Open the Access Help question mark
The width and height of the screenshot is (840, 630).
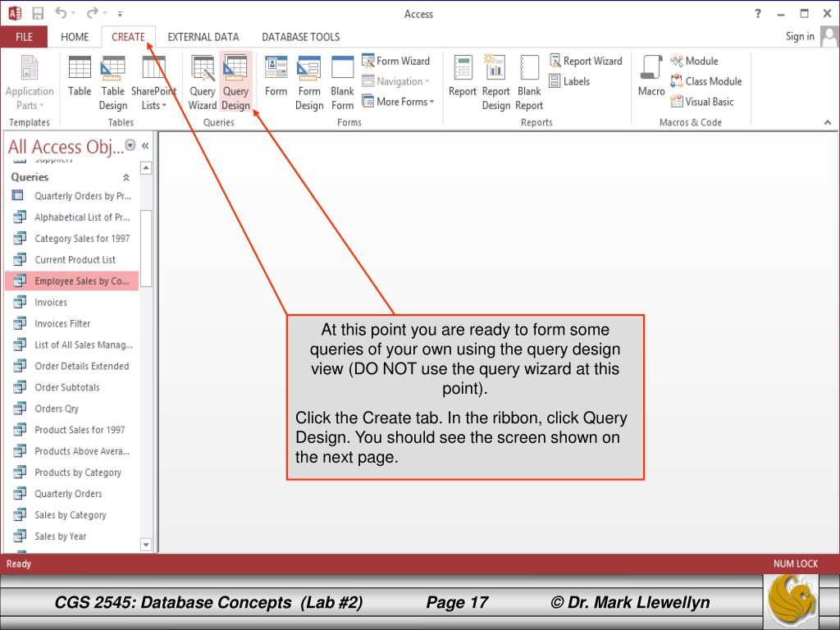click(x=757, y=14)
